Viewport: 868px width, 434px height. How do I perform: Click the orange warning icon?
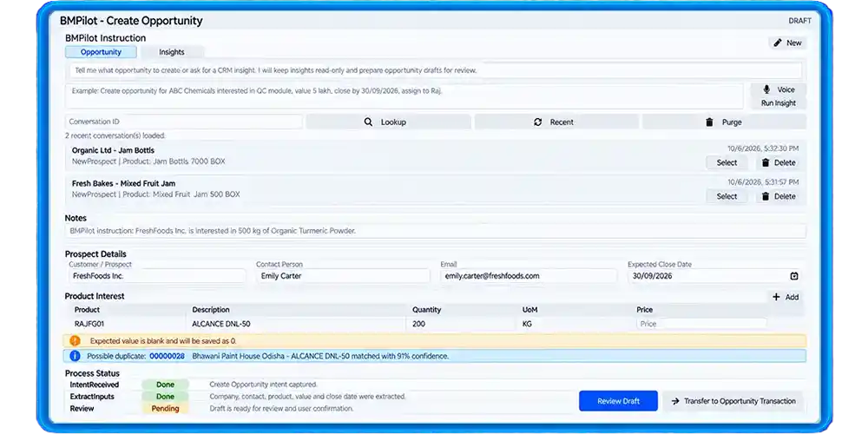click(x=76, y=341)
